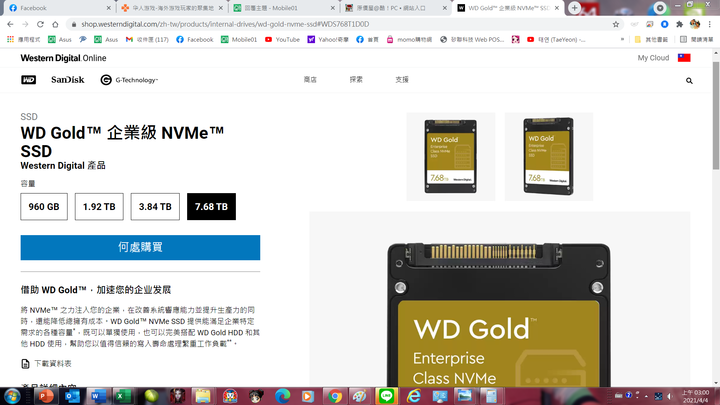720x405 pixels.
Task: Select the 7.68 TB capacity option
Action: click(211, 207)
